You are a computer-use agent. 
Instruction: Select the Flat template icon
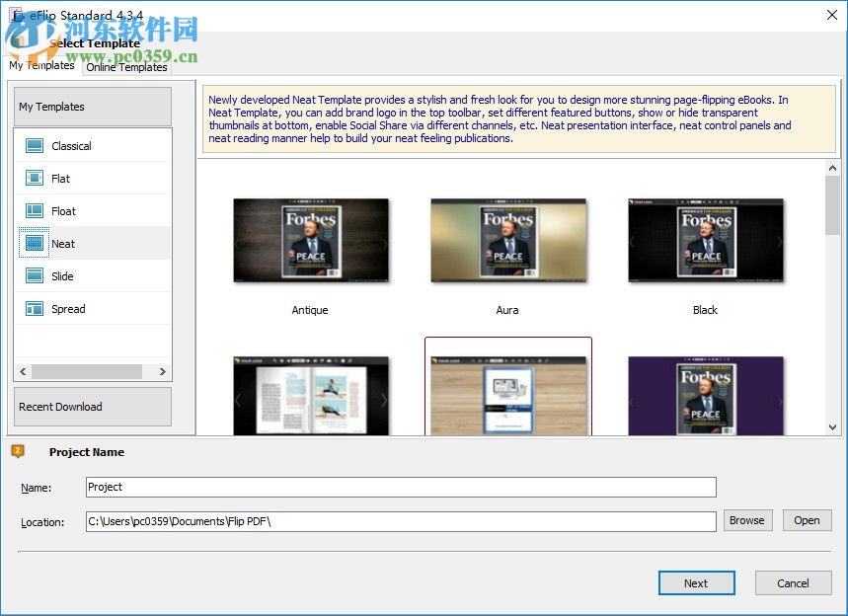click(35, 178)
